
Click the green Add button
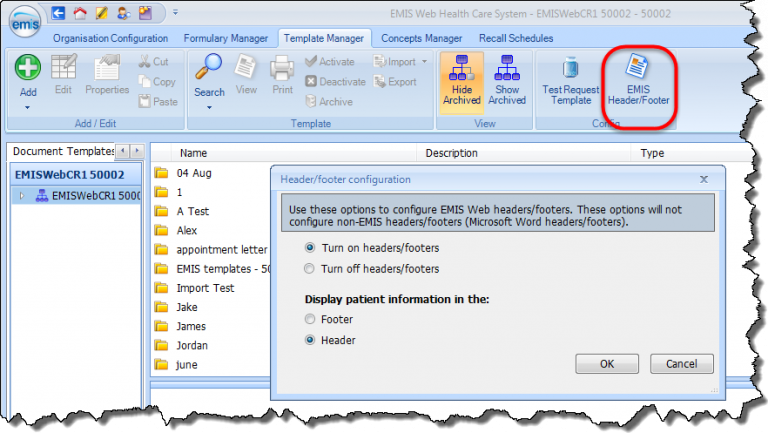coord(28,75)
